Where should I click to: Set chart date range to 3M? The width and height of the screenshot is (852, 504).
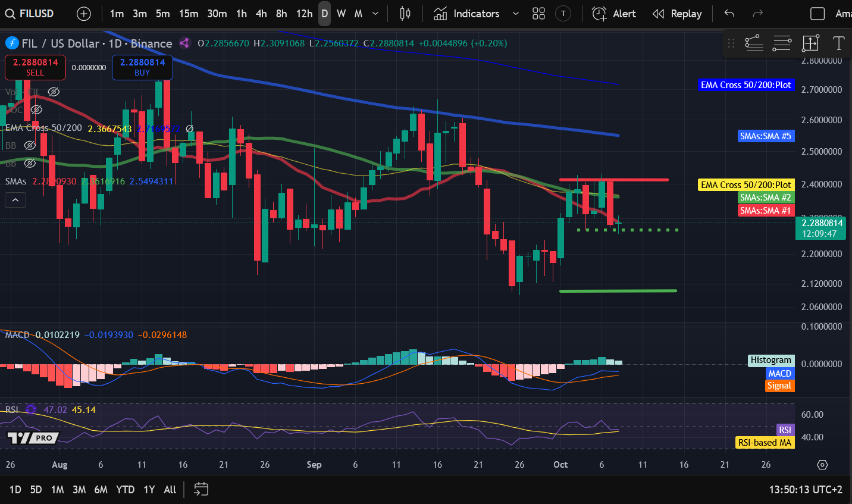point(79,490)
